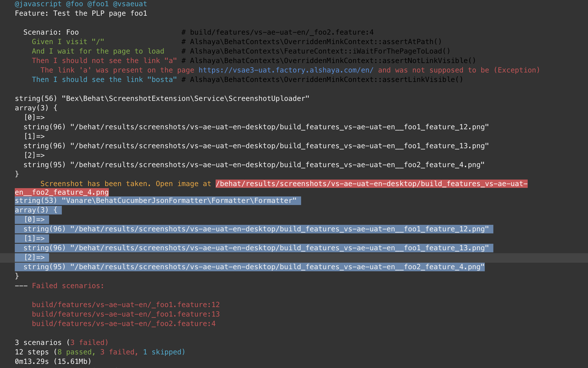Click the 'Then I should see the link bosta' step
This screenshot has width=588, height=368.
click(104, 79)
